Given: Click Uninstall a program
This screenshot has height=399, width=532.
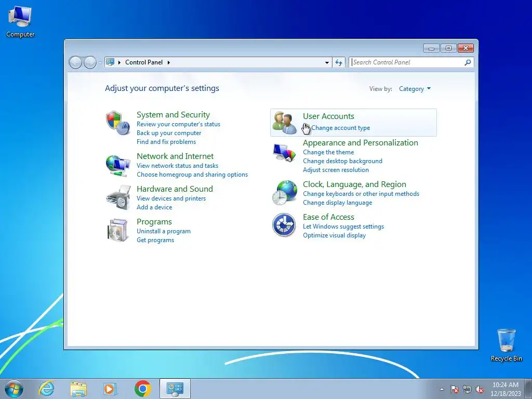Looking at the screenshot, I should pyautogui.click(x=164, y=231).
